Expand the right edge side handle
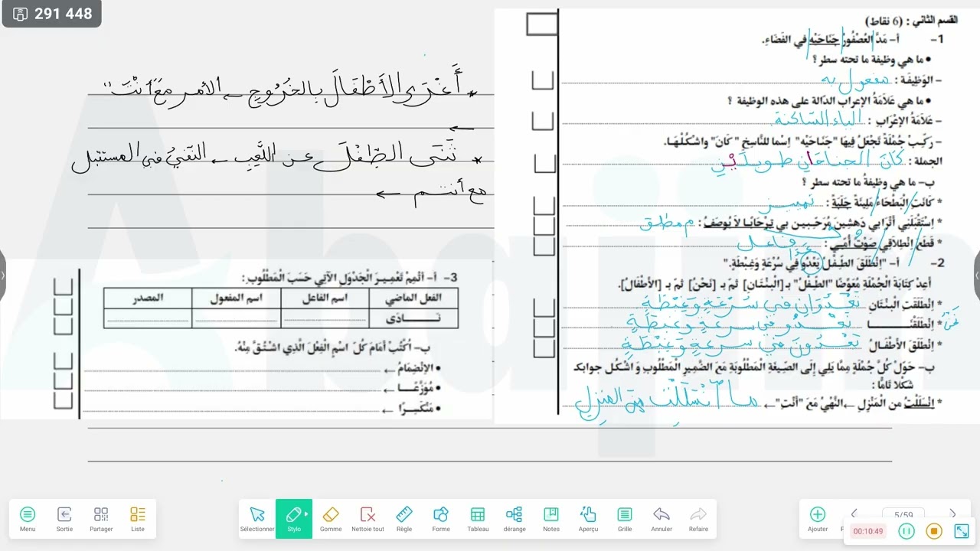Image resolution: width=980 pixels, height=551 pixels. (x=977, y=275)
